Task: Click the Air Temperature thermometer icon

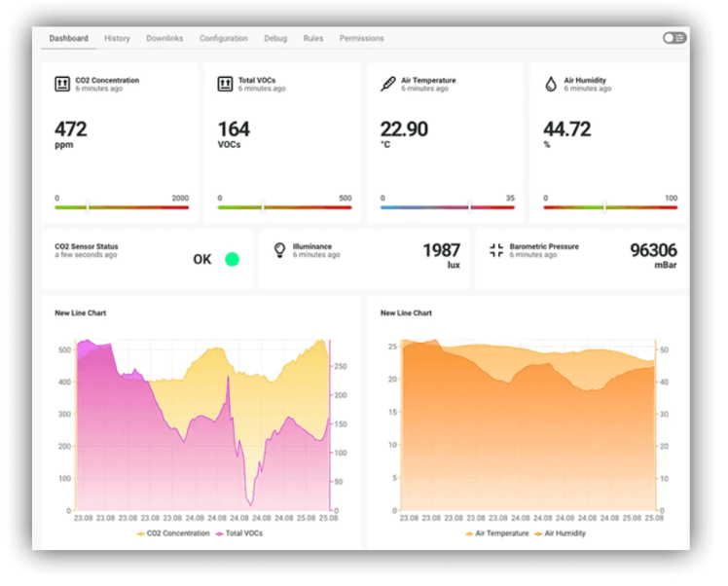Action: [388, 84]
